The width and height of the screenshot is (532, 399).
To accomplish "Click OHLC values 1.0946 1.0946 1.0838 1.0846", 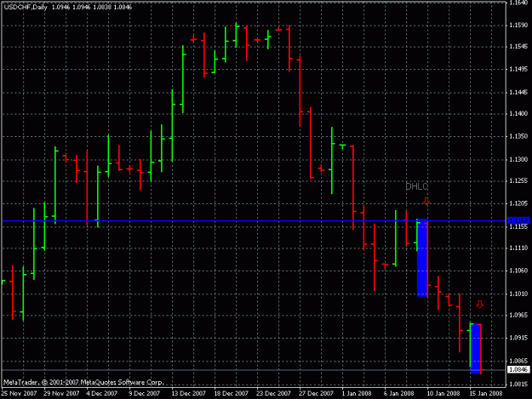I will [x=92, y=7].
